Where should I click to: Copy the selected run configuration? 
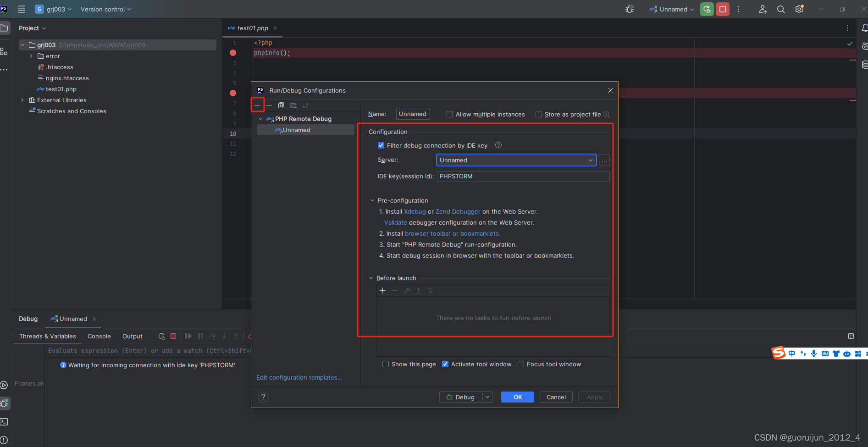click(281, 105)
